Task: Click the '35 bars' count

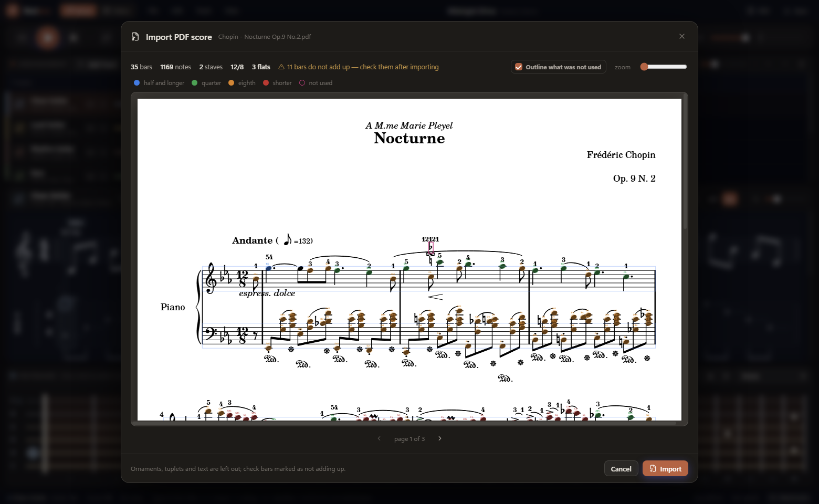Action: [x=141, y=67]
